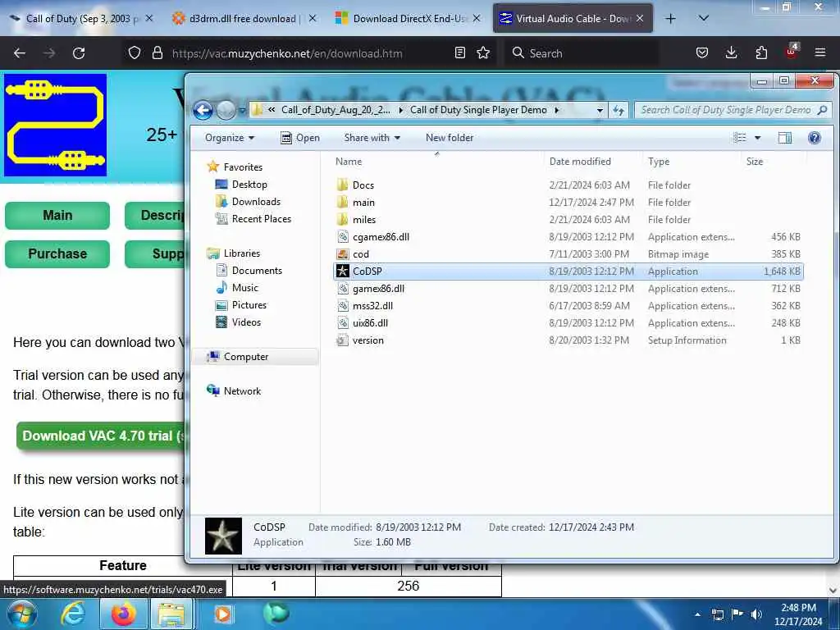840x630 pixels.
Task: Select Videos library
Action: [x=246, y=322]
